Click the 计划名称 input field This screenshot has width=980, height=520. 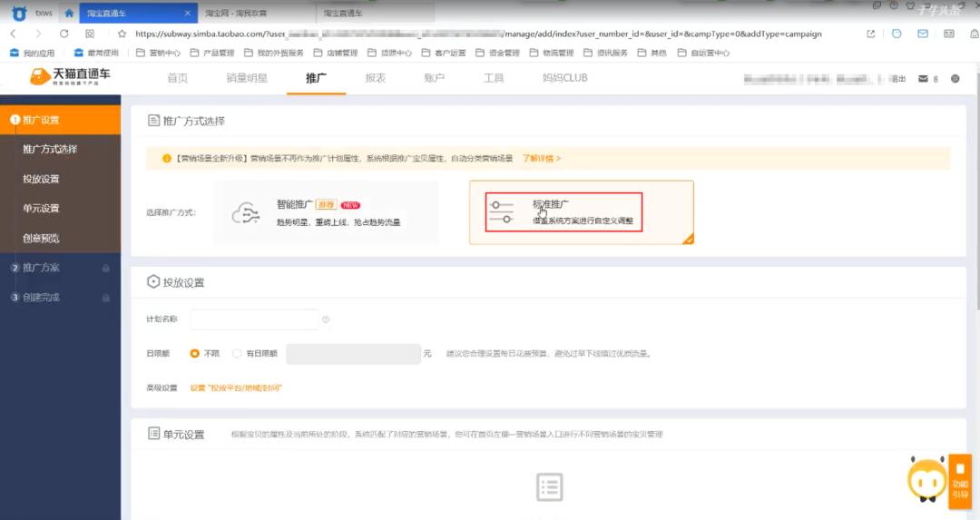tap(254, 319)
